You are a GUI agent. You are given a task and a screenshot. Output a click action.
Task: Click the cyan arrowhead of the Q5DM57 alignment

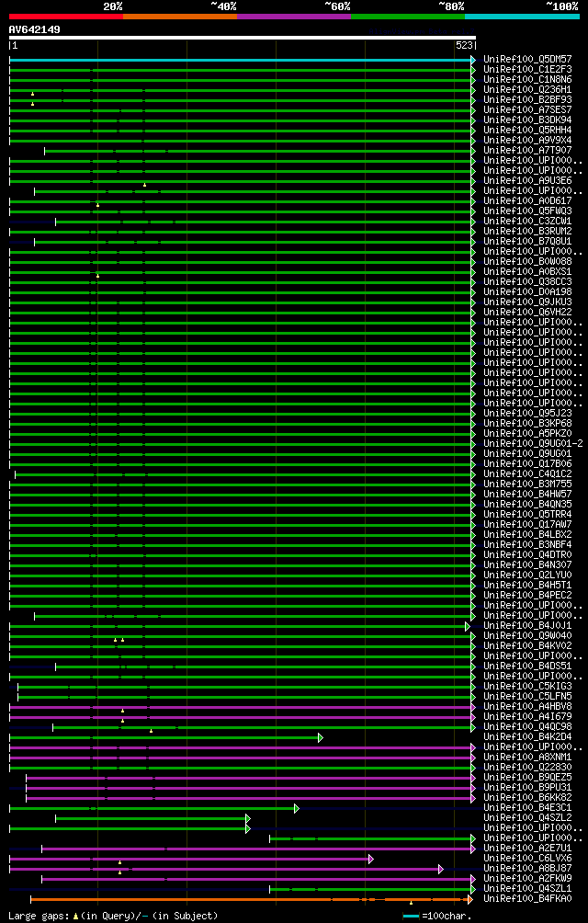[473, 60]
